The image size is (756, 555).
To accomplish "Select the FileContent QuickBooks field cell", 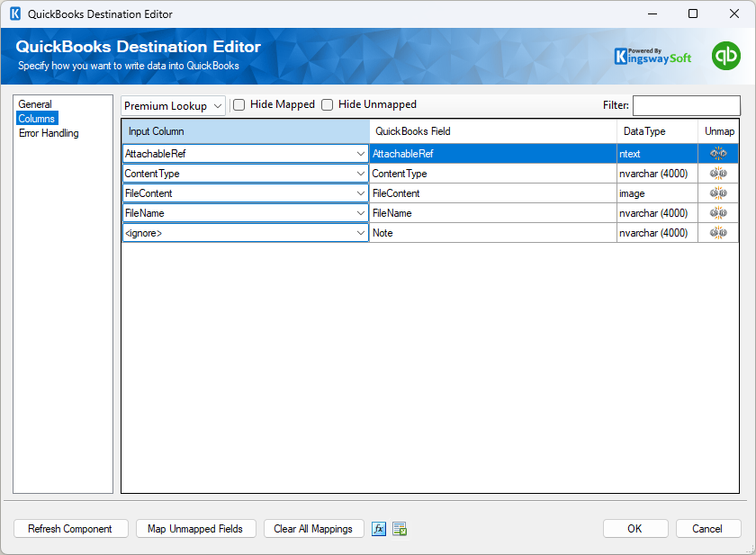I will point(493,193).
